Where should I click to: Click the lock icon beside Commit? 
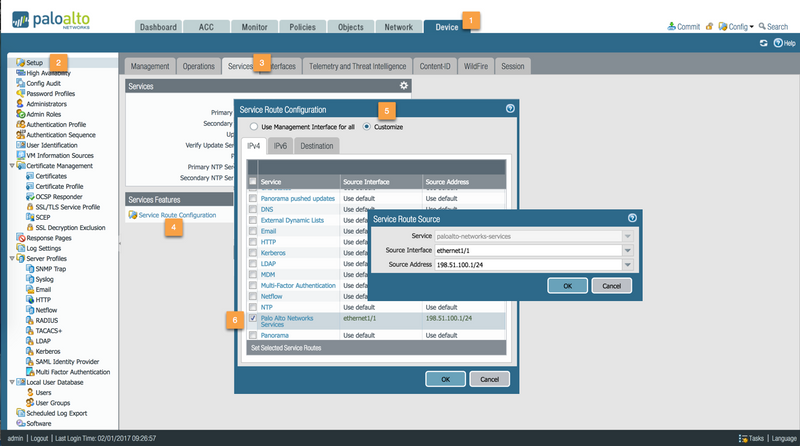(709, 27)
